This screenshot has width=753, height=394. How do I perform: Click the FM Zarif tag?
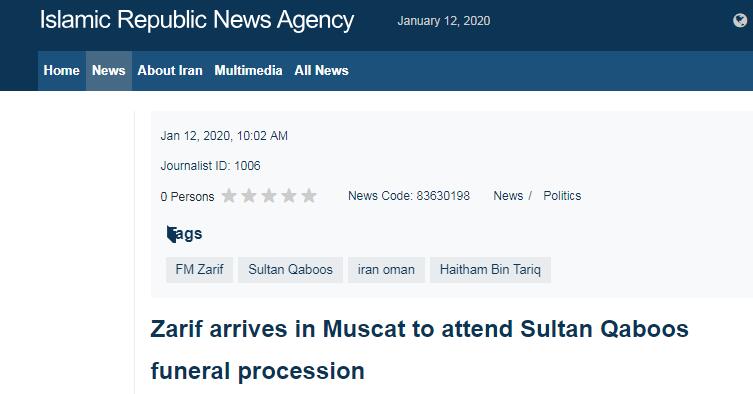199,270
